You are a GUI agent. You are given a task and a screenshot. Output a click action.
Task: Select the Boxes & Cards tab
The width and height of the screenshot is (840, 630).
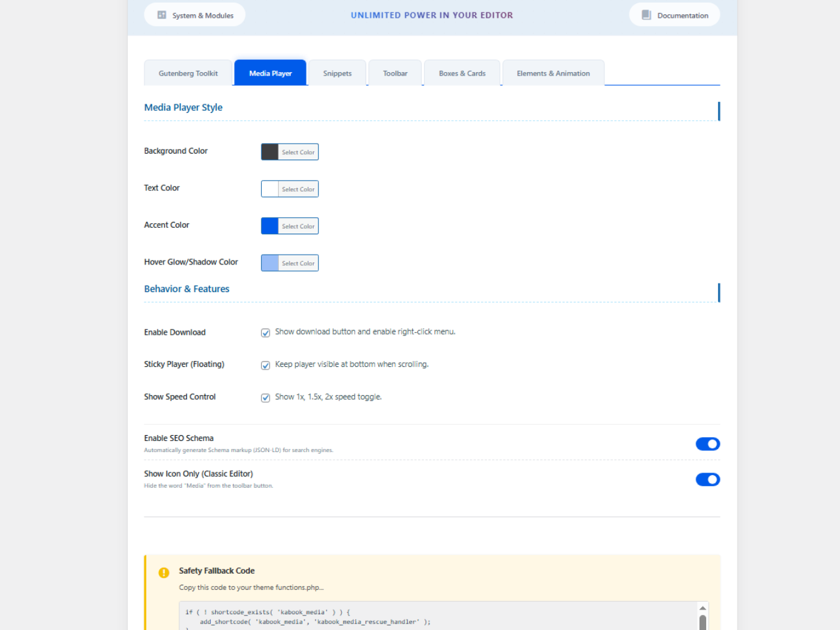point(462,73)
